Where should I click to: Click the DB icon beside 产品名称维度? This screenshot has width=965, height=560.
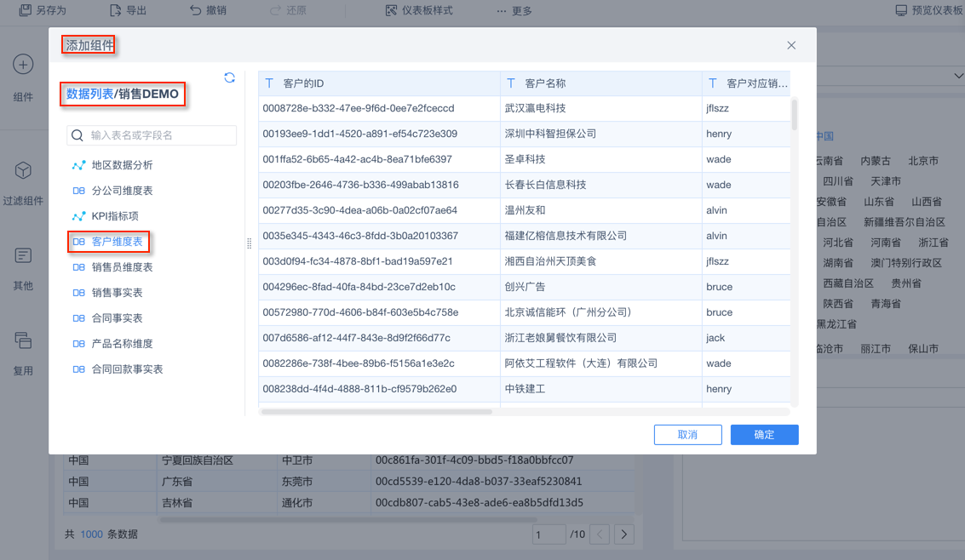tap(78, 344)
